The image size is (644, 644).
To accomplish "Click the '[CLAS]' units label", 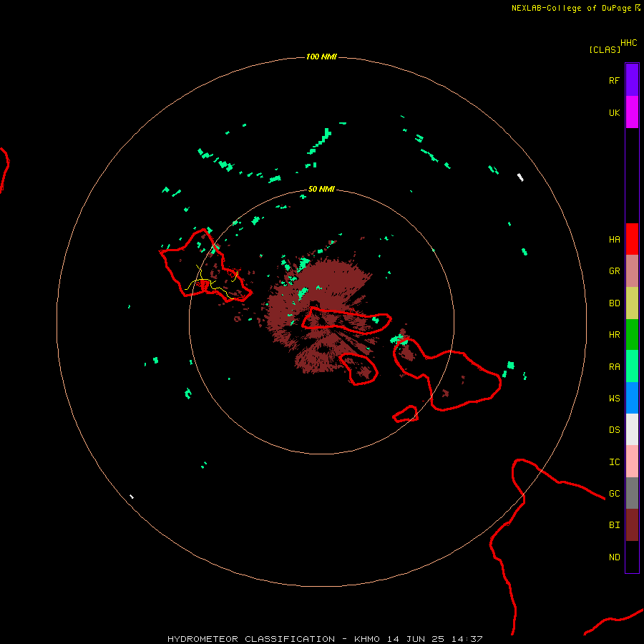I will [605, 49].
